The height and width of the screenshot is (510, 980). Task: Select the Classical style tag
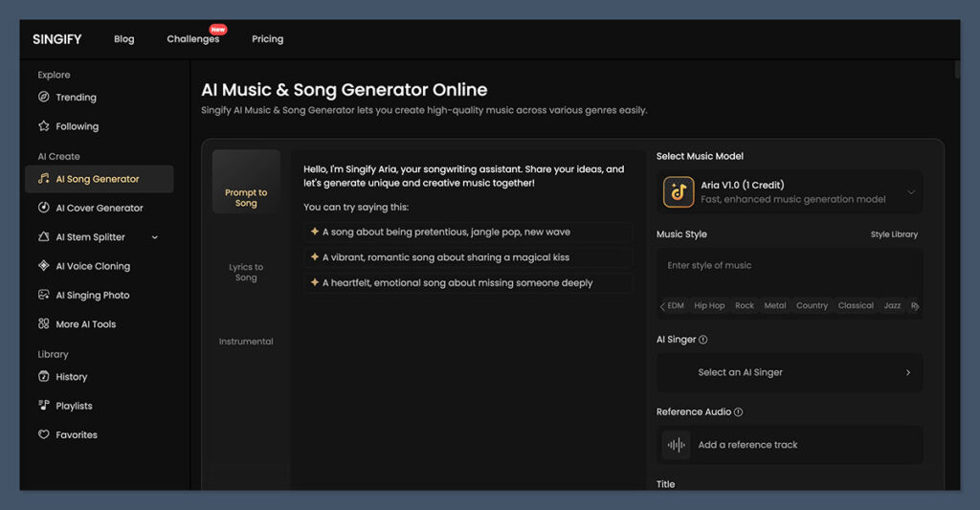pyautogui.click(x=856, y=305)
